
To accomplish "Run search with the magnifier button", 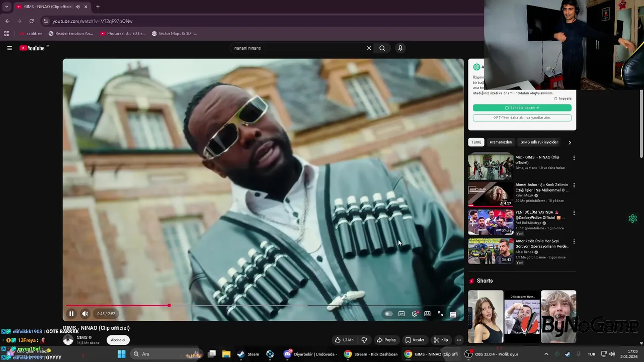I will 382,48.
